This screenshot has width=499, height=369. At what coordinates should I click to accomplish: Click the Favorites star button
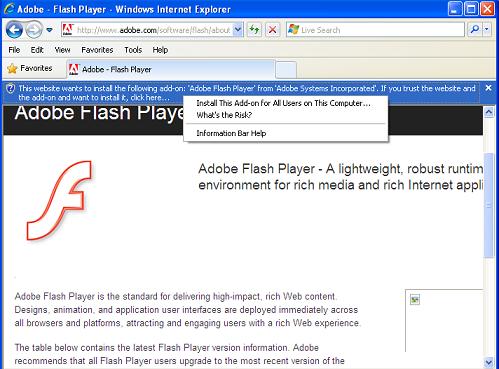point(30,68)
